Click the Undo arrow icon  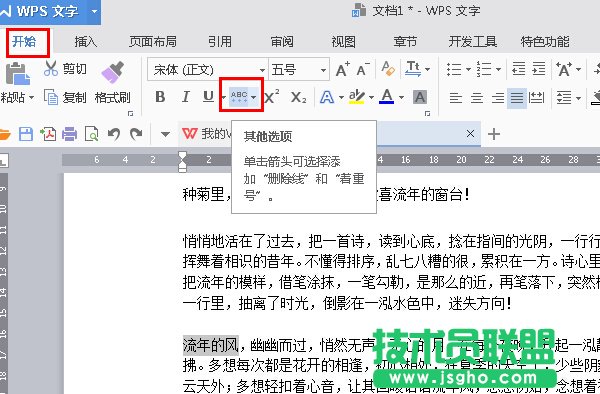point(114,134)
